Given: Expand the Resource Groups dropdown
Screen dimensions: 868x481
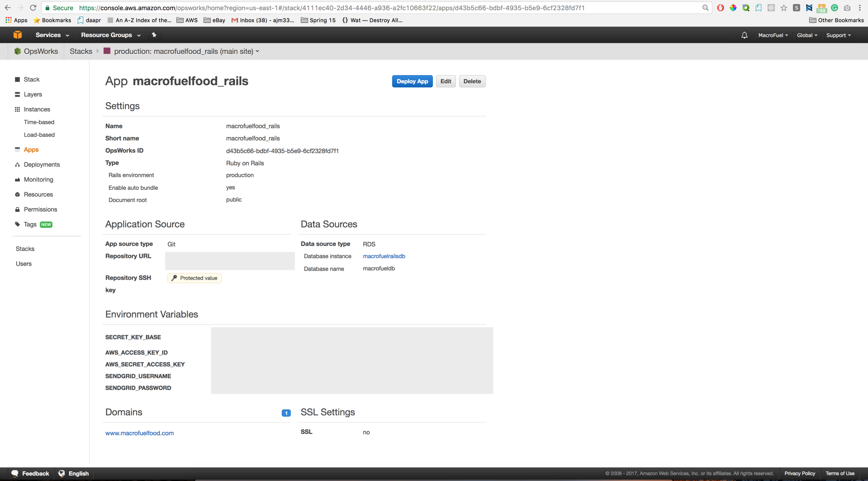Looking at the screenshot, I should click(x=111, y=35).
